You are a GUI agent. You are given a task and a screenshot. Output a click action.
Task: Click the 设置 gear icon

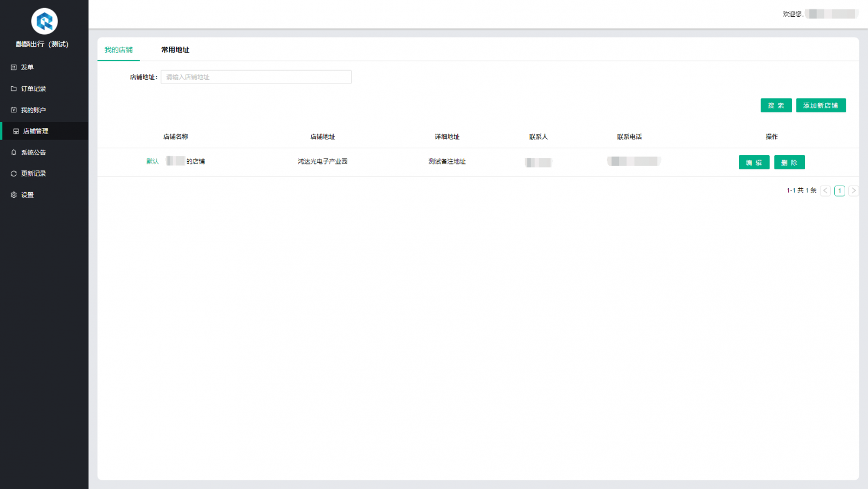pyautogui.click(x=14, y=195)
